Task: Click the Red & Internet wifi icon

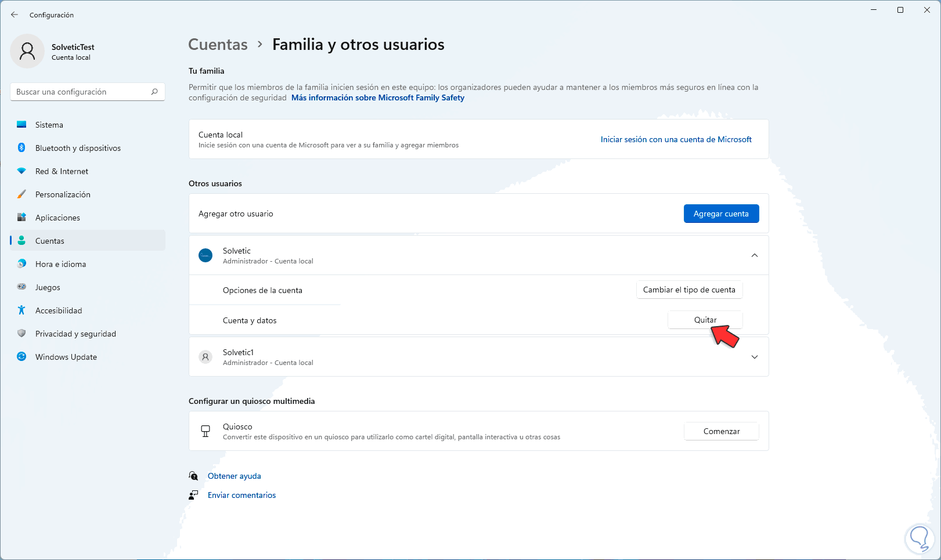Action: 21,171
